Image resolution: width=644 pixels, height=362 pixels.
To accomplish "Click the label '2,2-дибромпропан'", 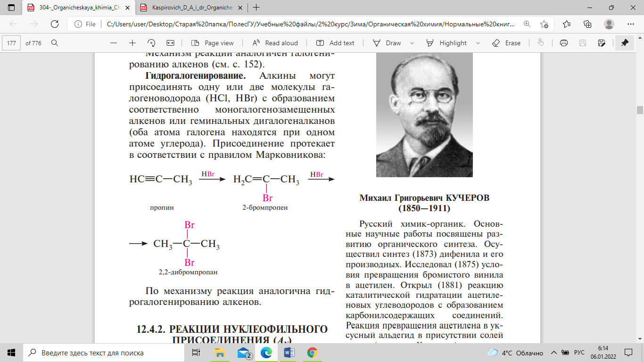I will (188, 272).
